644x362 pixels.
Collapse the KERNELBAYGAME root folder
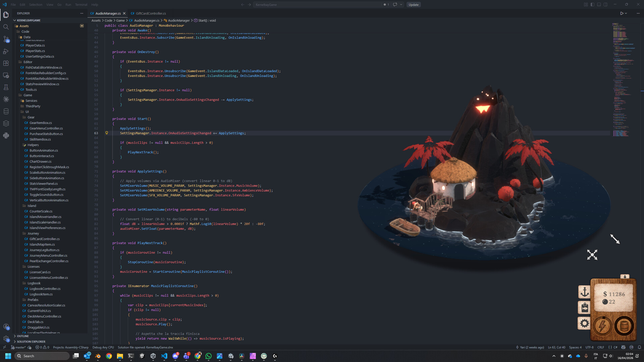click(x=29, y=20)
